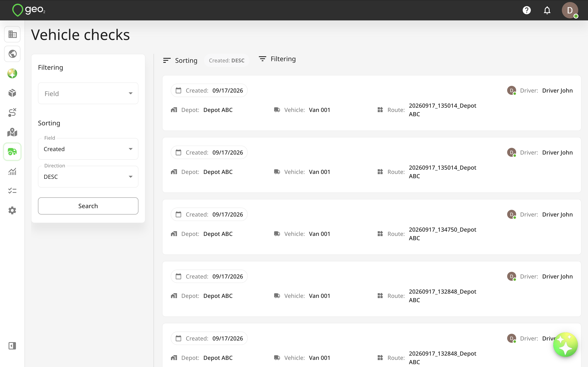The image size is (588, 367).
Task: Open the routes icon in sidebar
Action: point(12,113)
